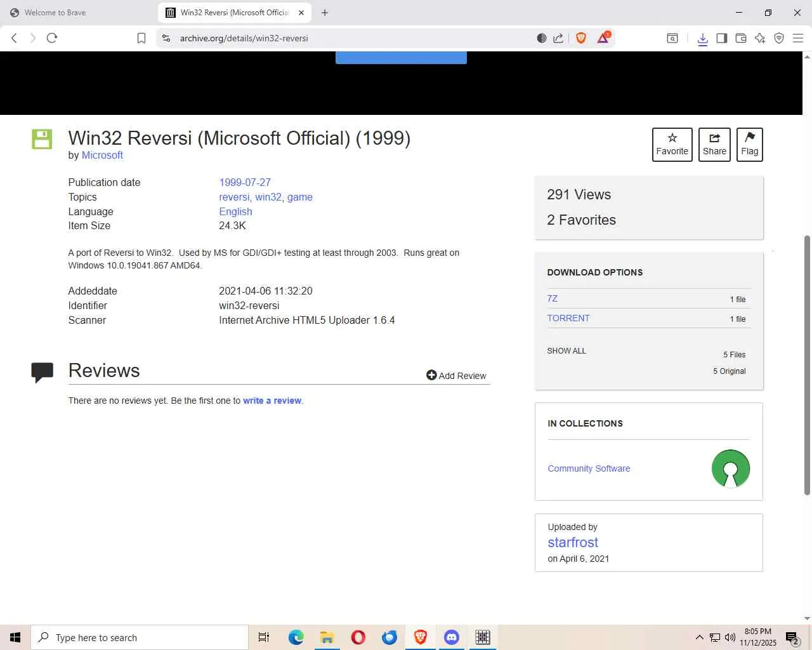Open a new browser tab
Screen dimensions: 812x650
pos(325,13)
